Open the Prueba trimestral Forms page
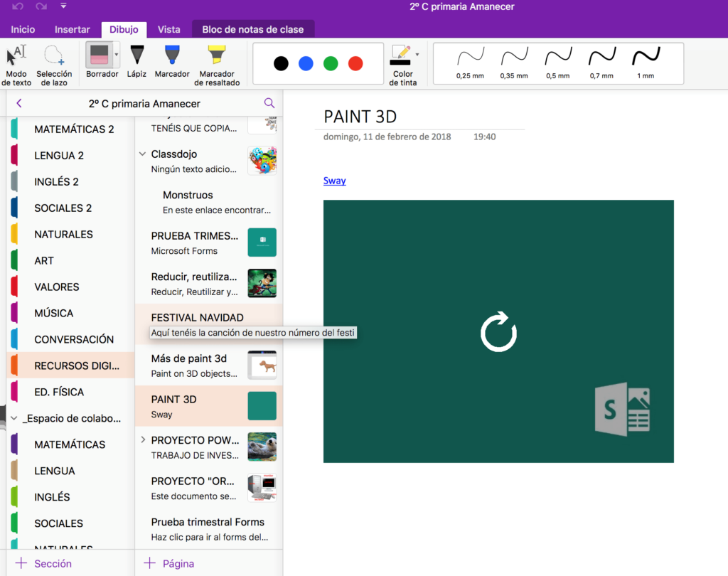 pos(209,529)
